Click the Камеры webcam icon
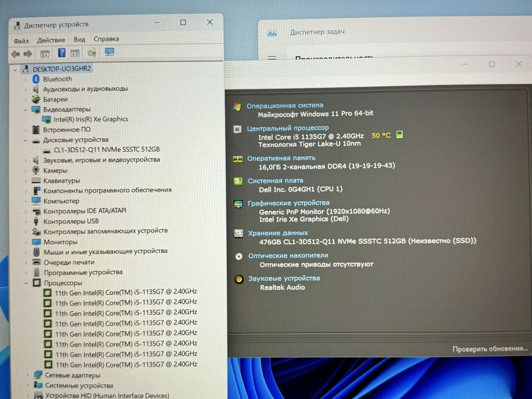The width and height of the screenshot is (532, 399). [35, 170]
